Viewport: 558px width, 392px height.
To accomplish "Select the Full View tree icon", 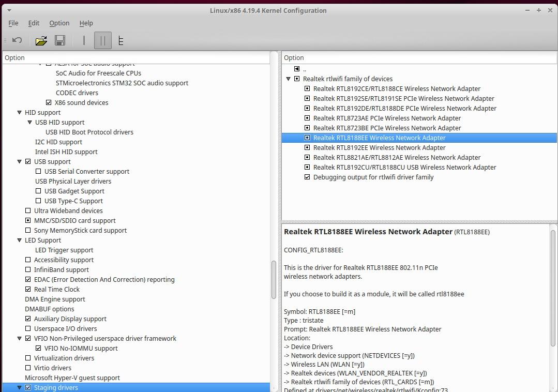I will click(121, 40).
